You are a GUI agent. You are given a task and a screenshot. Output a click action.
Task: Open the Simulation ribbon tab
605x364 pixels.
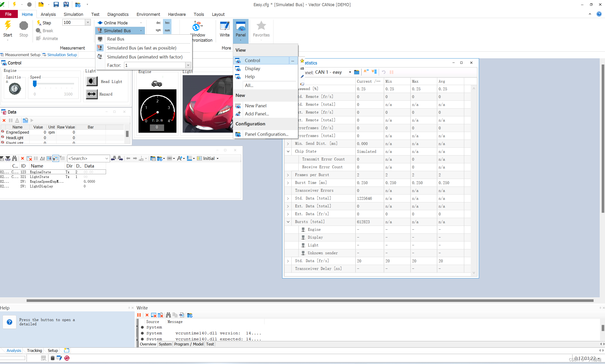(73, 14)
